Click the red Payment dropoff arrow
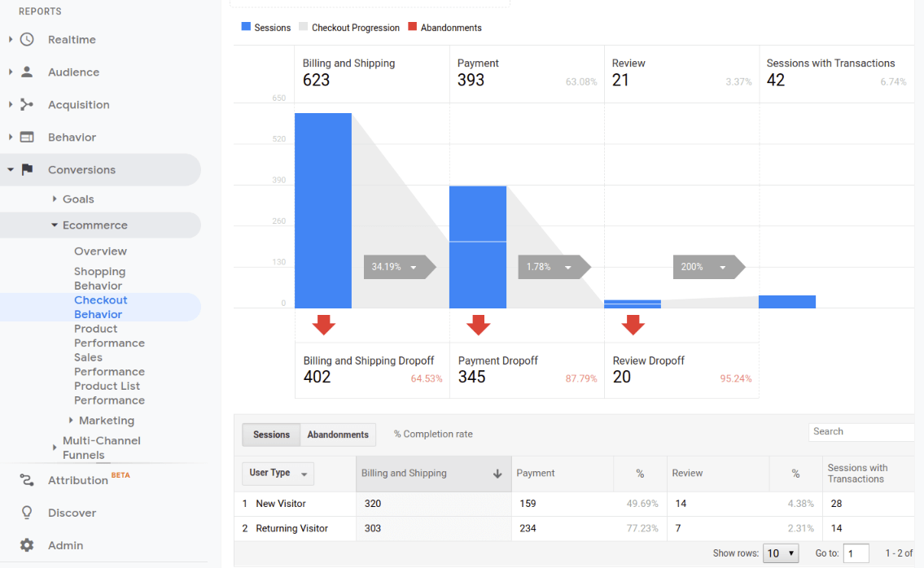This screenshot has height=568, width=924. [478, 325]
